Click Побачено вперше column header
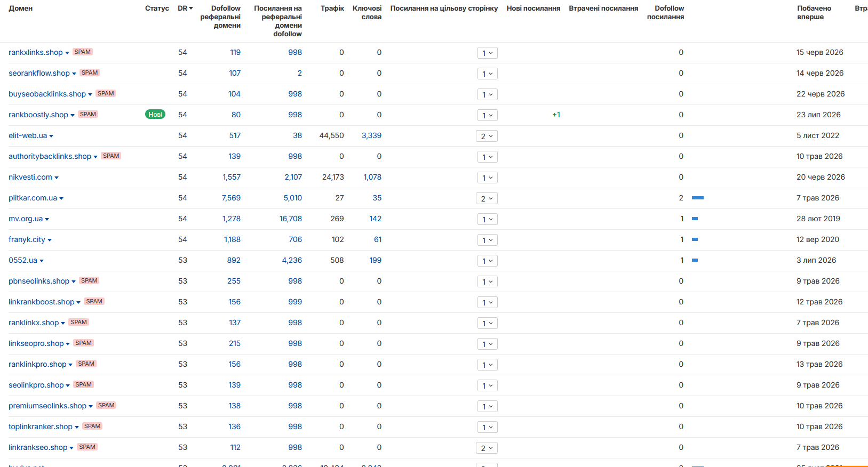868x467 pixels. pyautogui.click(x=814, y=12)
